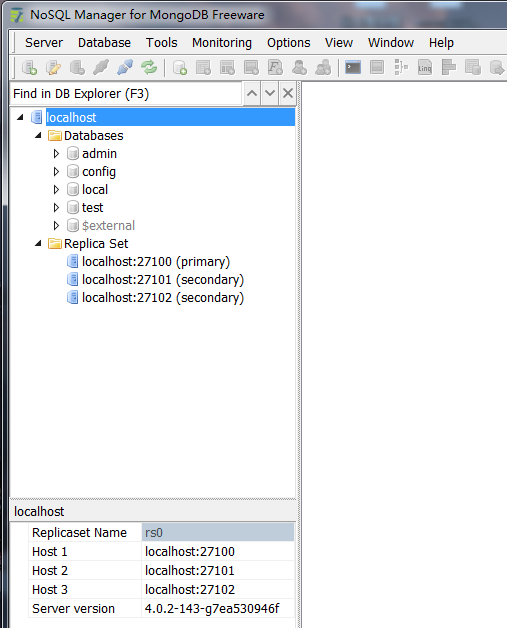Click the rs0 replicaset name value

click(218, 533)
